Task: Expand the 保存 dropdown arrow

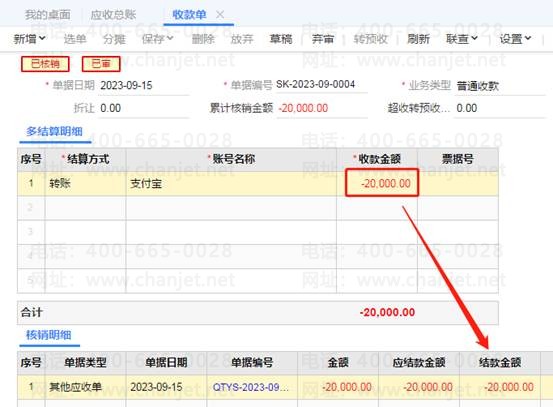Action: point(170,38)
